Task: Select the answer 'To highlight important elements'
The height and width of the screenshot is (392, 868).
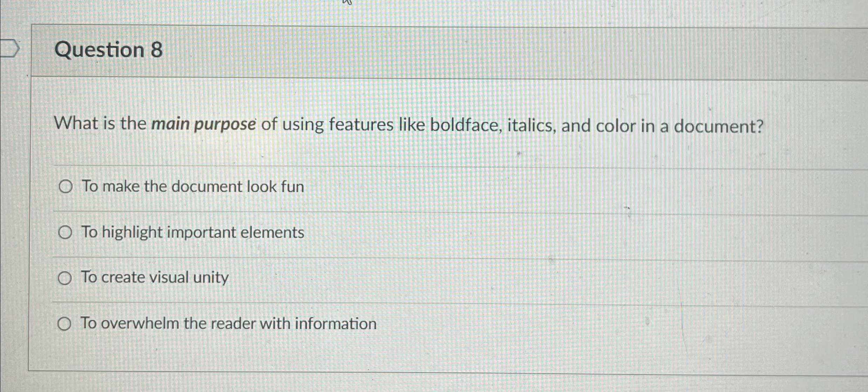Action: [x=193, y=232]
